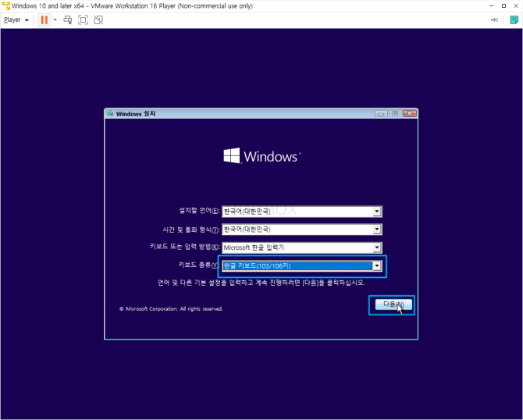Open the language to install dropdown
Image resolution: width=523 pixels, height=420 pixels.
302,211
